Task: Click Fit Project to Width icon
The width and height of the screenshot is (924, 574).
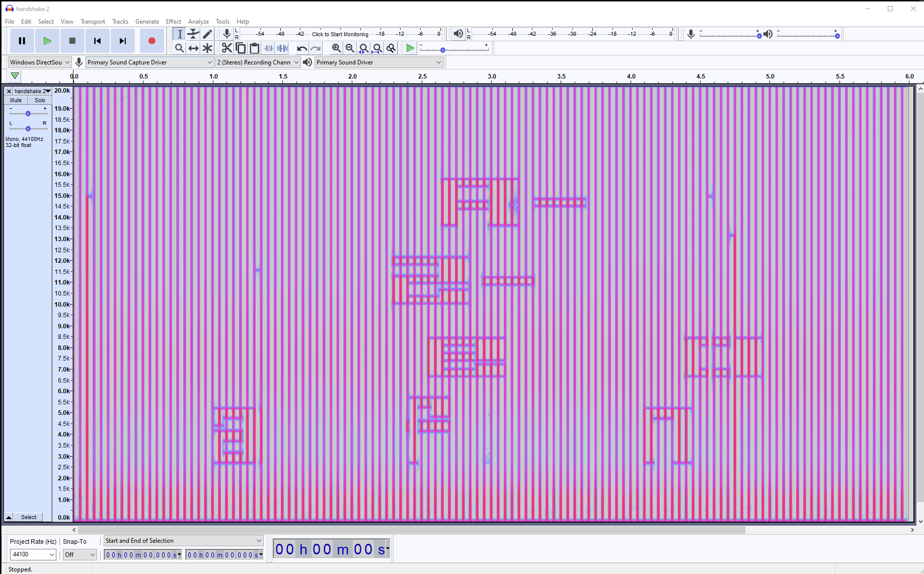Action: point(377,48)
